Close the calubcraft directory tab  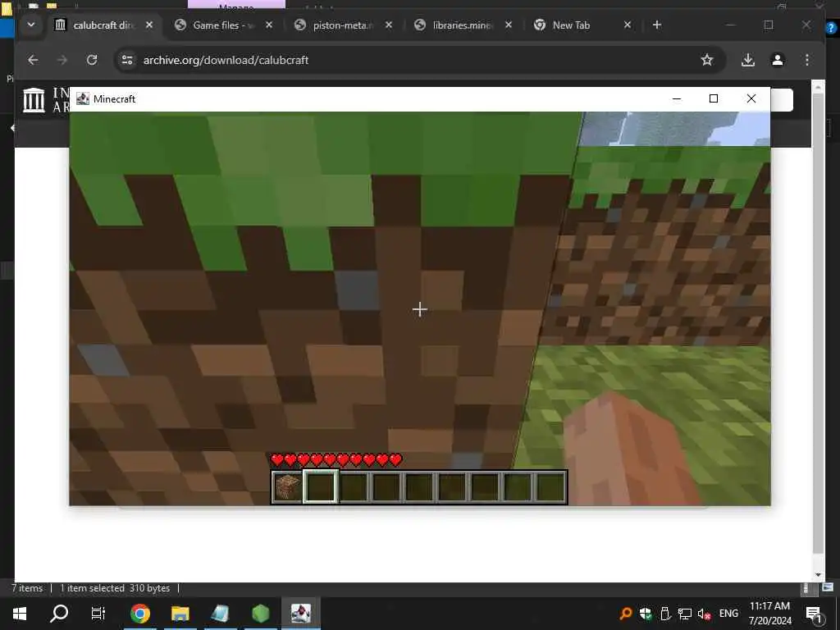[x=149, y=25]
